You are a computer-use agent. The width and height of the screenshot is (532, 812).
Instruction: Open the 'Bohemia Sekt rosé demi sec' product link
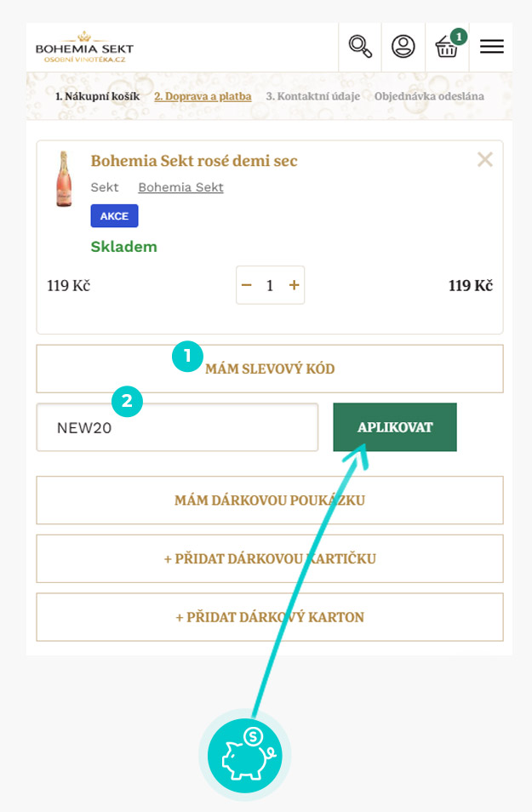(194, 161)
